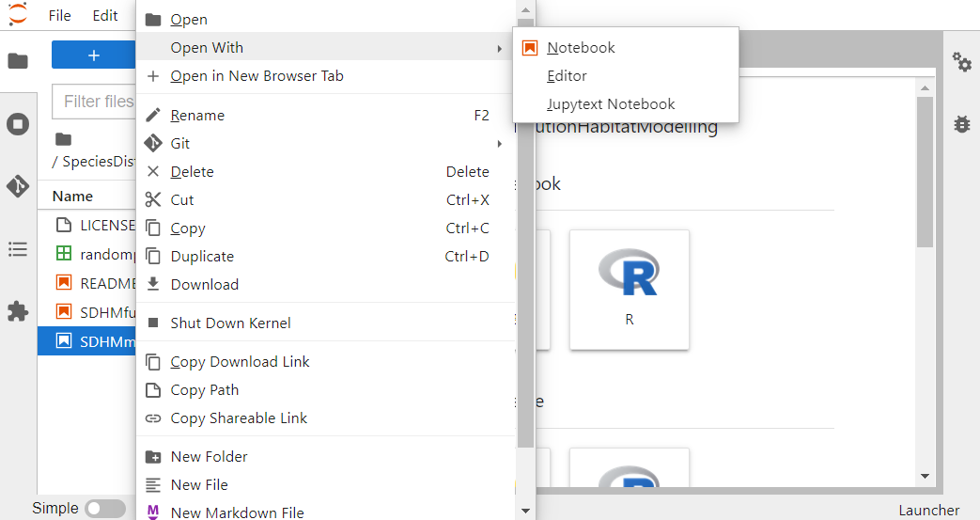Open the Debugger bug icon panel
980x520 pixels.
click(961, 123)
